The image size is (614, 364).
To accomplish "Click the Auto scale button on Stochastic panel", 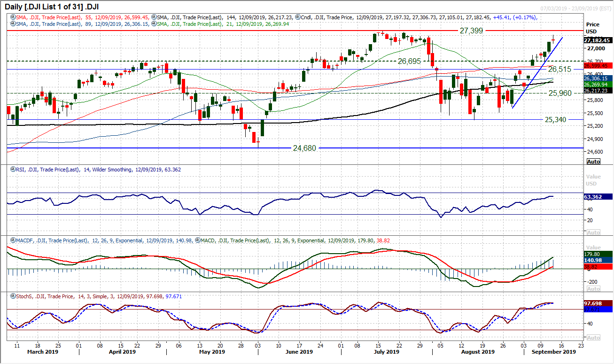I will [x=594, y=338].
